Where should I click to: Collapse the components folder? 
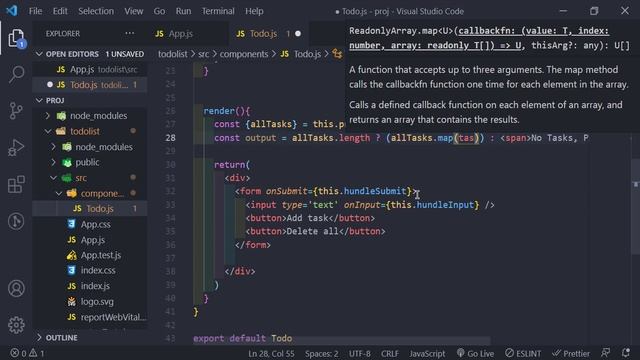[x=90, y=193]
